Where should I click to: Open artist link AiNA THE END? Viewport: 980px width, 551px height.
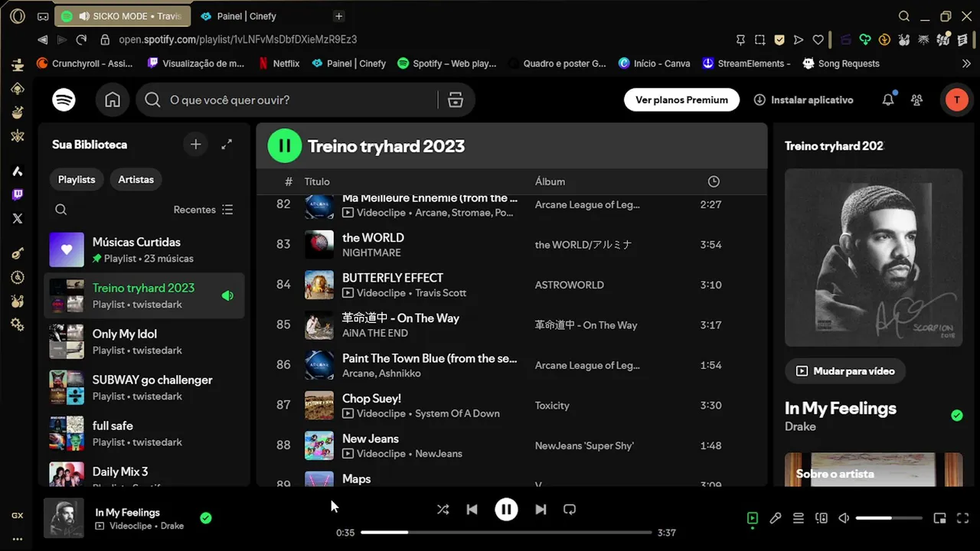(375, 333)
